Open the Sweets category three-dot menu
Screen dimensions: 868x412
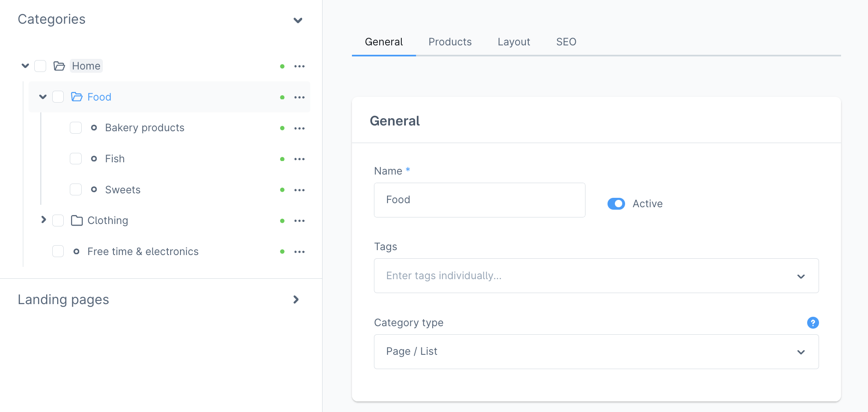[x=299, y=190]
